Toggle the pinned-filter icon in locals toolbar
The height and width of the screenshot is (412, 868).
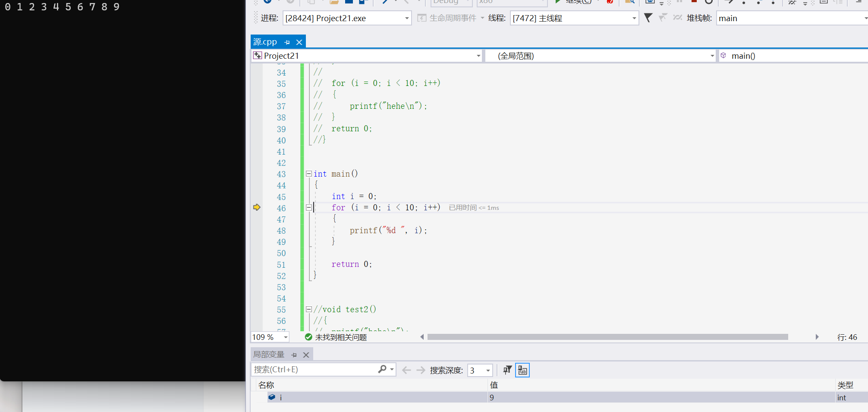[507, 370]
